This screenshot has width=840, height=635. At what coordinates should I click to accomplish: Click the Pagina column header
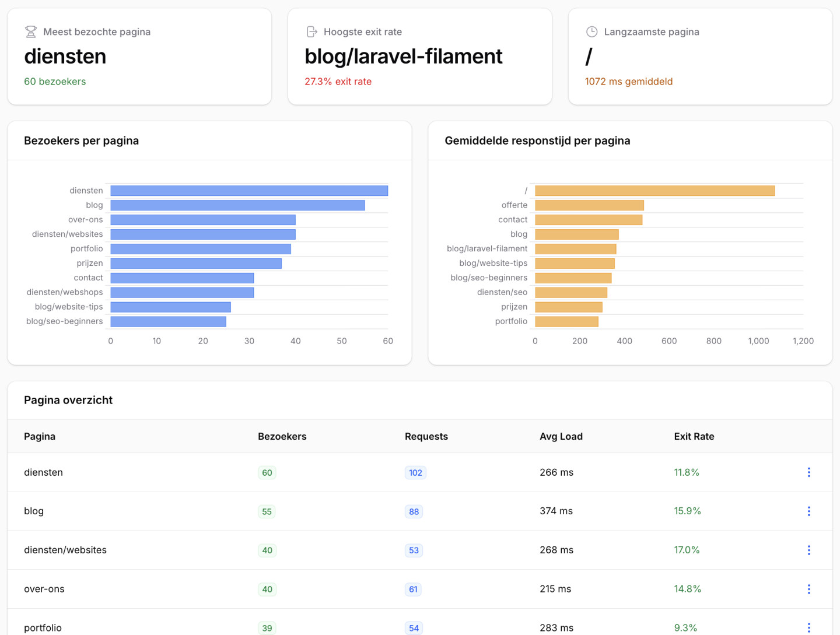pos(40,437)
